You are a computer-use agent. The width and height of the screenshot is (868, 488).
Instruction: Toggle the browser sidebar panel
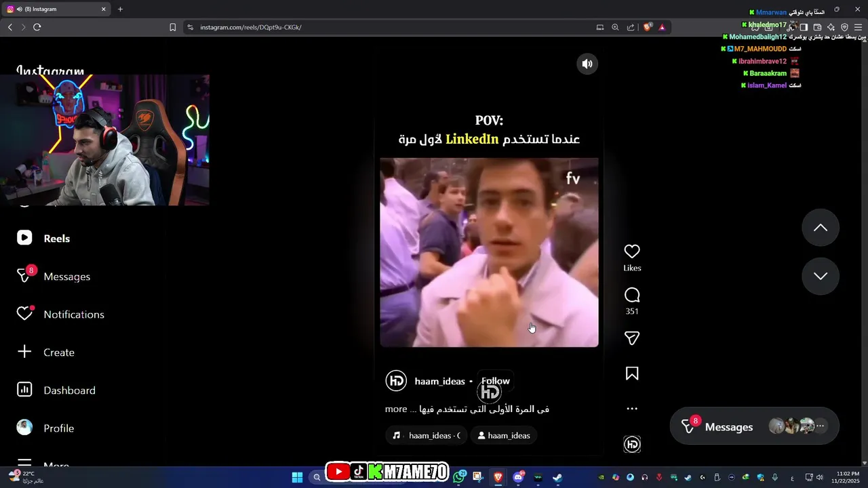click(x=804, y=27)
